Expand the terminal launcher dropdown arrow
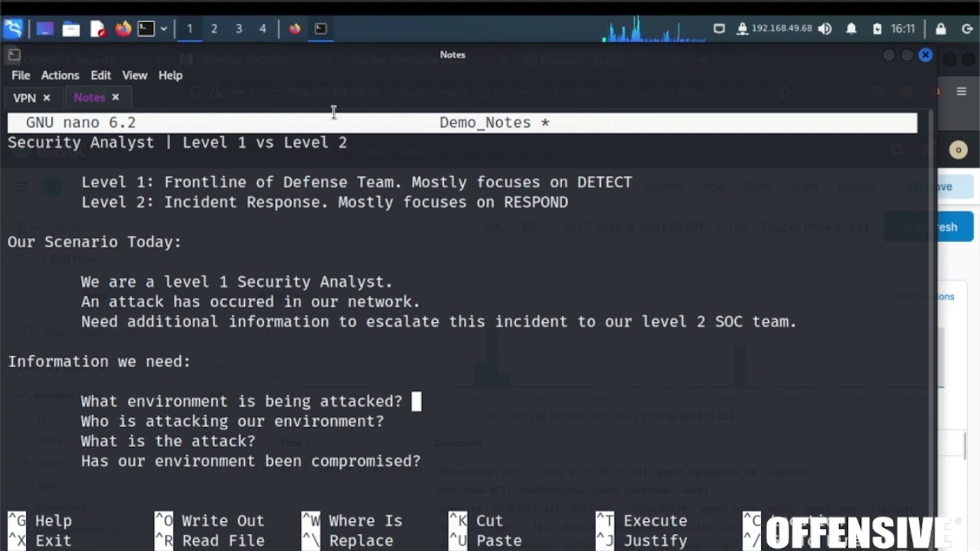The width and height of the screenshot is (980, 551). (x=163, y=29)
